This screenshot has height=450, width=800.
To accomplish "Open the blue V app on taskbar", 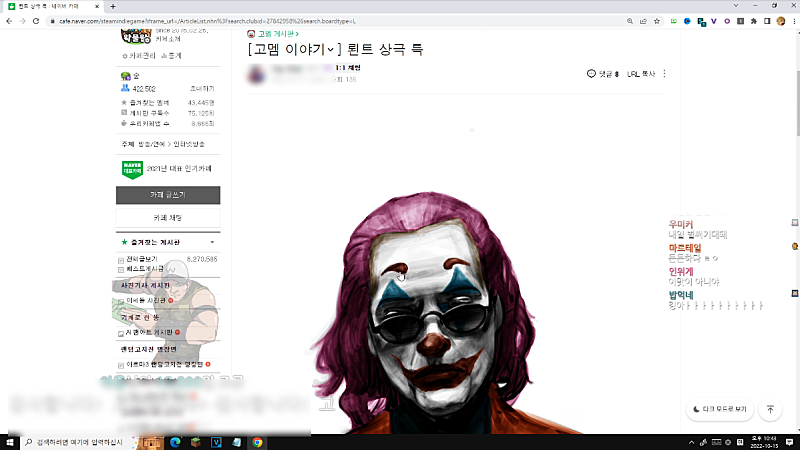I will coord(216,442).
